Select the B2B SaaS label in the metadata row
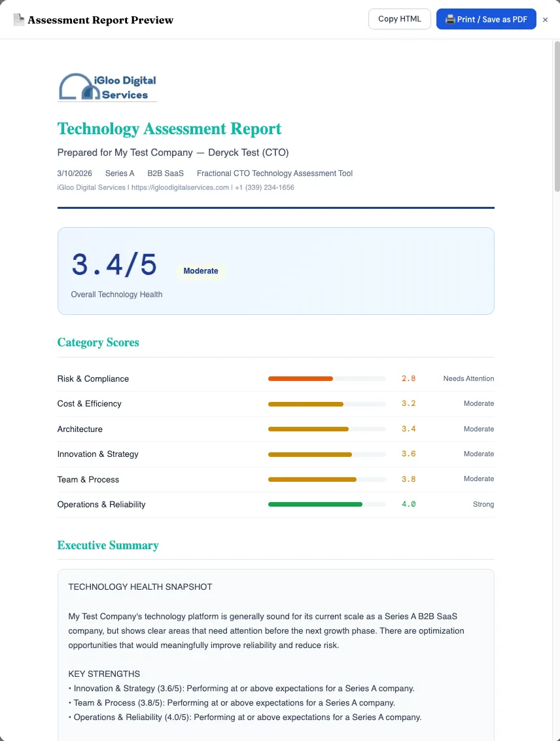 tap(165, 173)
